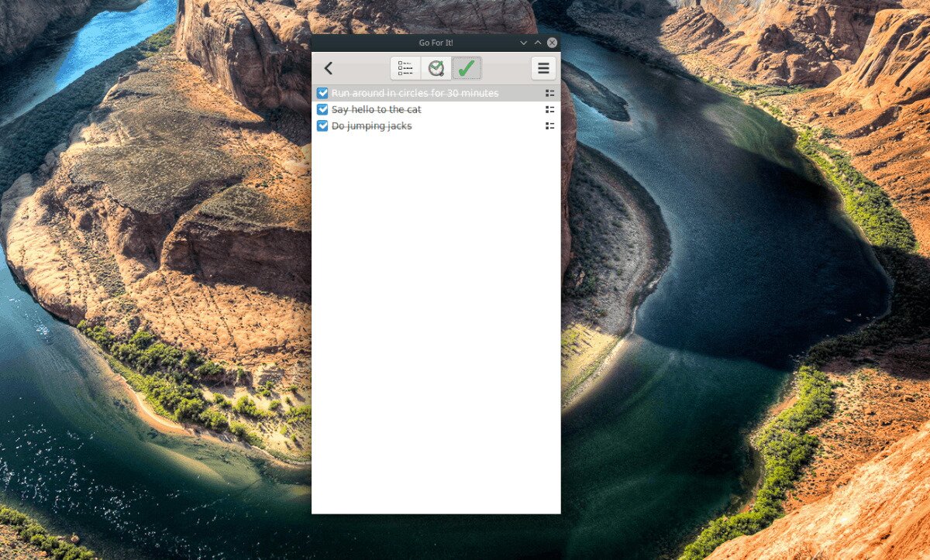Screen dimensions: 930x560
Task: Maximize the Go For It! window
Action: (x=538, y=43)
